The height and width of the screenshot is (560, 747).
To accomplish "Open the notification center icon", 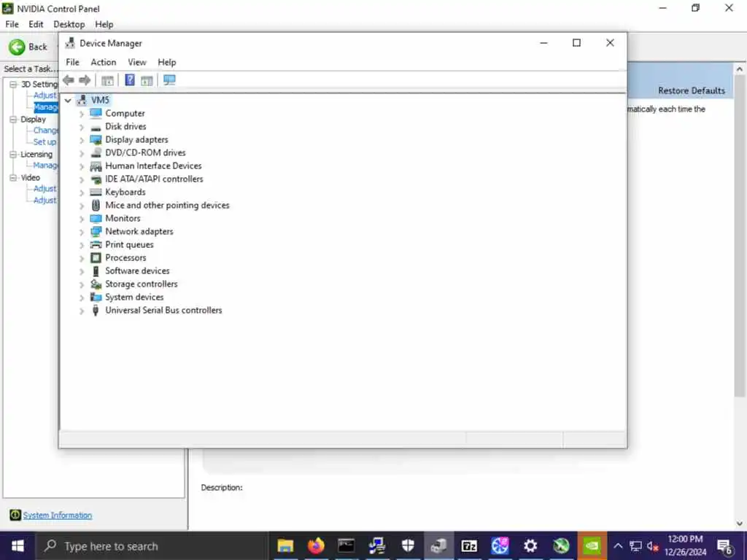I will [x=724, y=546].
